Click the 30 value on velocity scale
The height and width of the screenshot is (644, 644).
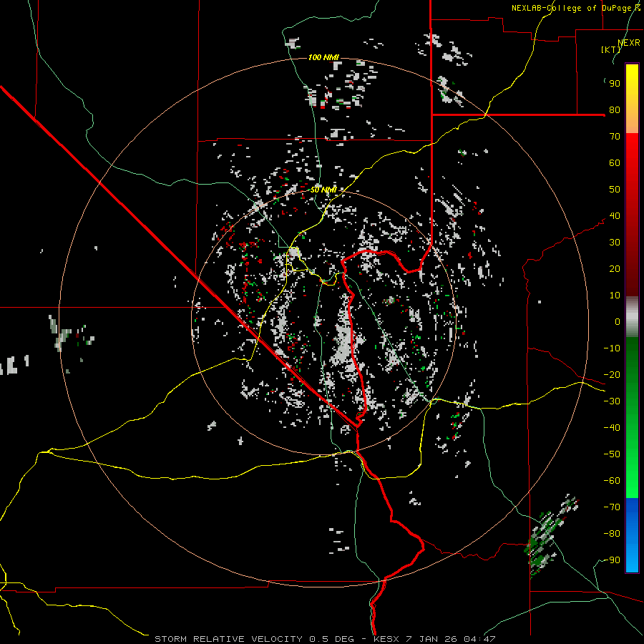pos(615,243)
